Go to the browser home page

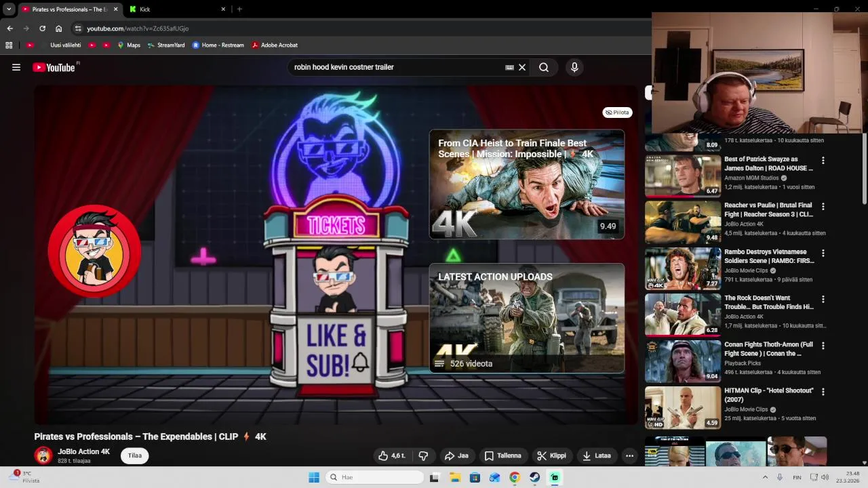58,28
